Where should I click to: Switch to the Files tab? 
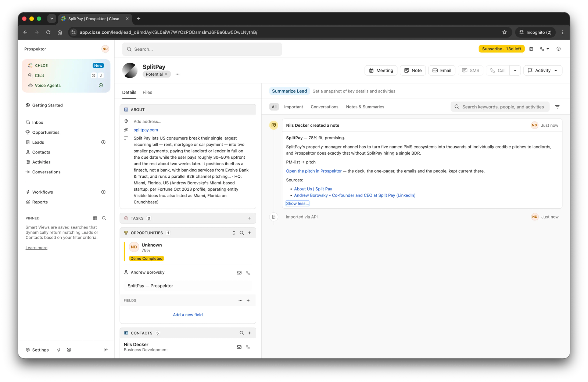147,93
